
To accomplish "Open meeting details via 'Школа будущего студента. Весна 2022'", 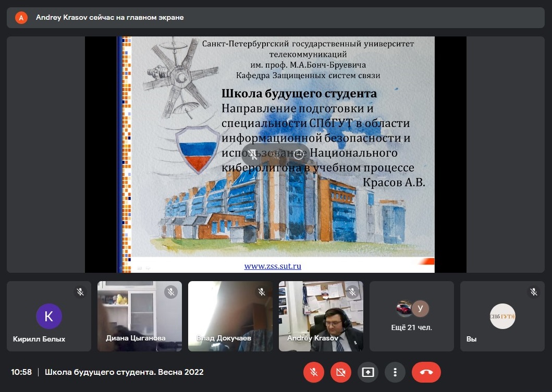I will [x=124, y=372].
